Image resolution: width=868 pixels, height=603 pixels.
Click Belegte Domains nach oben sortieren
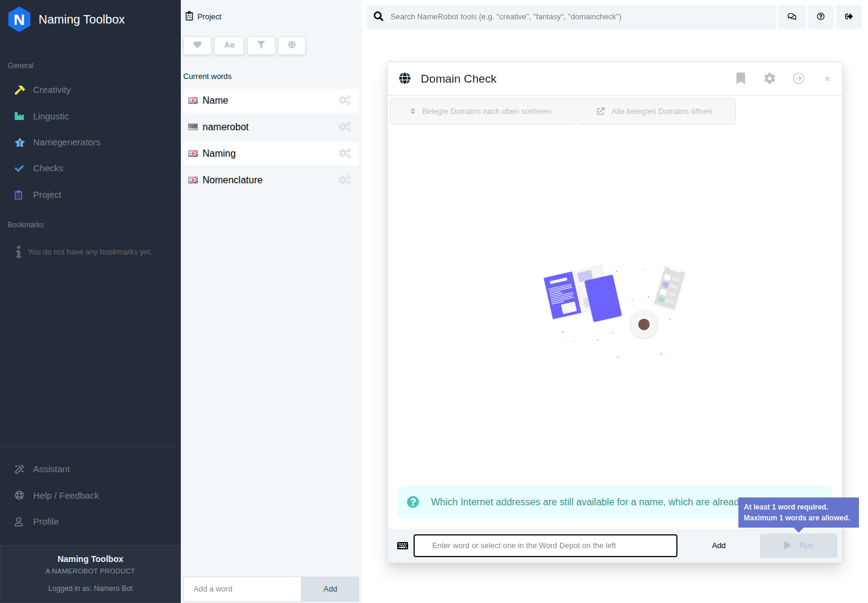(482, 112)
